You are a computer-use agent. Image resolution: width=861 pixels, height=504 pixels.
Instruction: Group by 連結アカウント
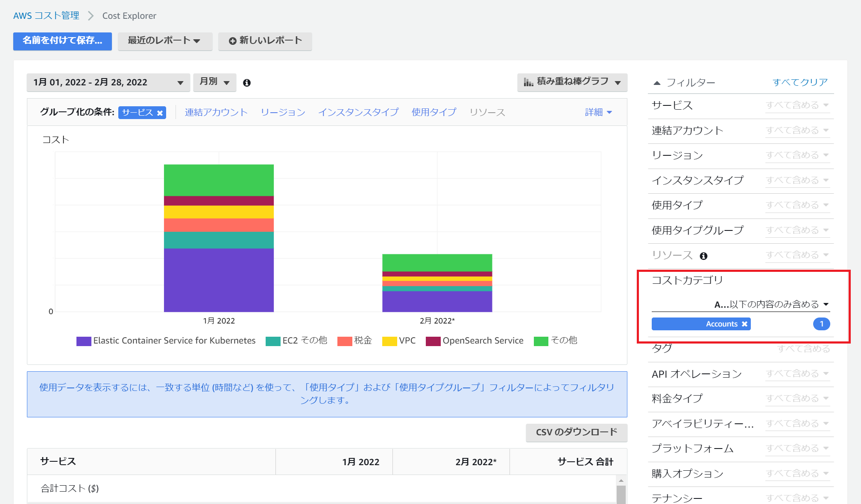[x=216, y=112]
